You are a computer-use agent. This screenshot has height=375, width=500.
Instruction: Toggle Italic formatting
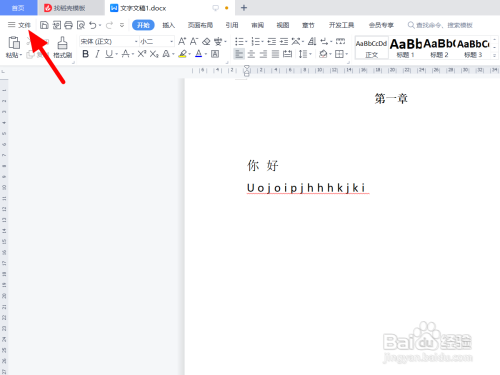[97, 54]
